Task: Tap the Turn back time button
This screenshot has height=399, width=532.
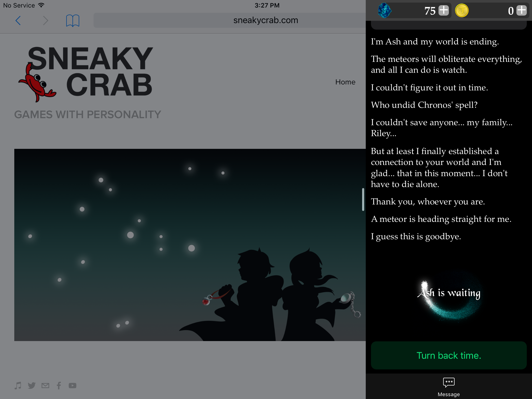Action: 449,355
